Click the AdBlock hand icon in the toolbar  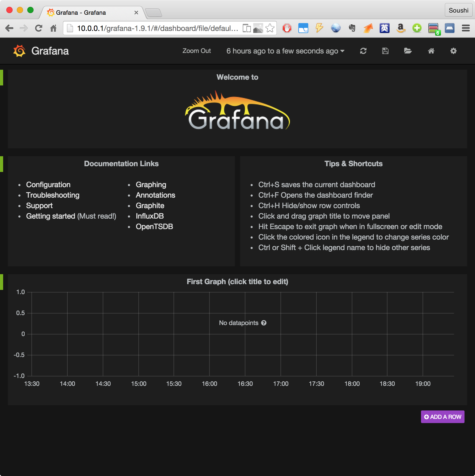pos(287,28)
